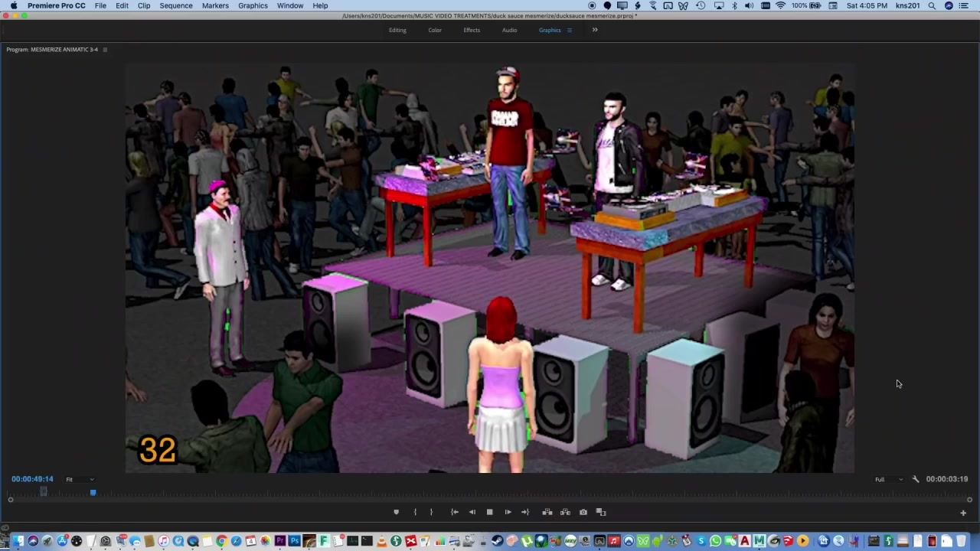Viewport: 980px width, 551px height.
Task: Click the duration timecode 00:00:03:19
Action: coord(947,479)
